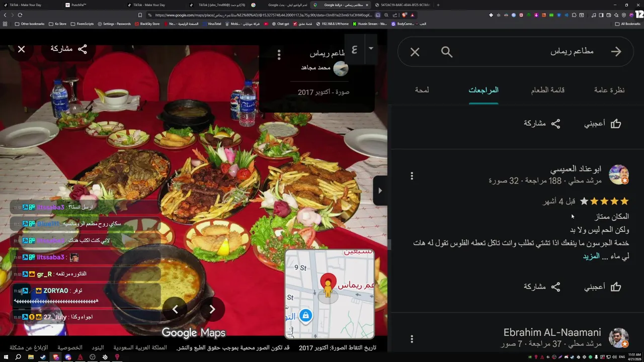Screen dimensions: 644x362
Task: Open the ENG language indicator in tray
Action: pos(621,357)
